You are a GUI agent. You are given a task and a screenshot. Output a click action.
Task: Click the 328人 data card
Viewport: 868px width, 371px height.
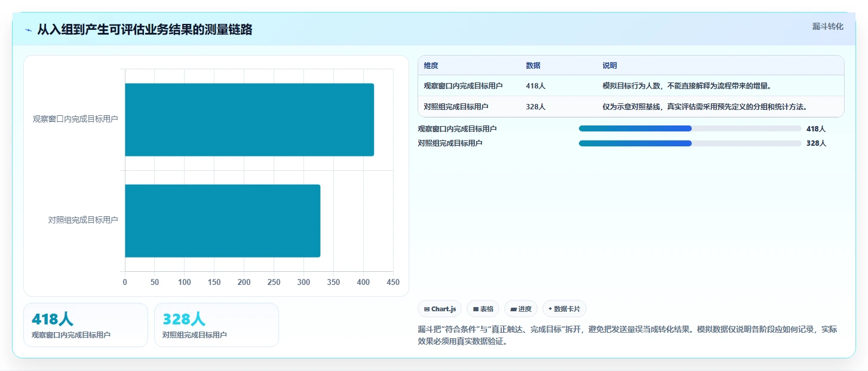(x=216, y=325)
